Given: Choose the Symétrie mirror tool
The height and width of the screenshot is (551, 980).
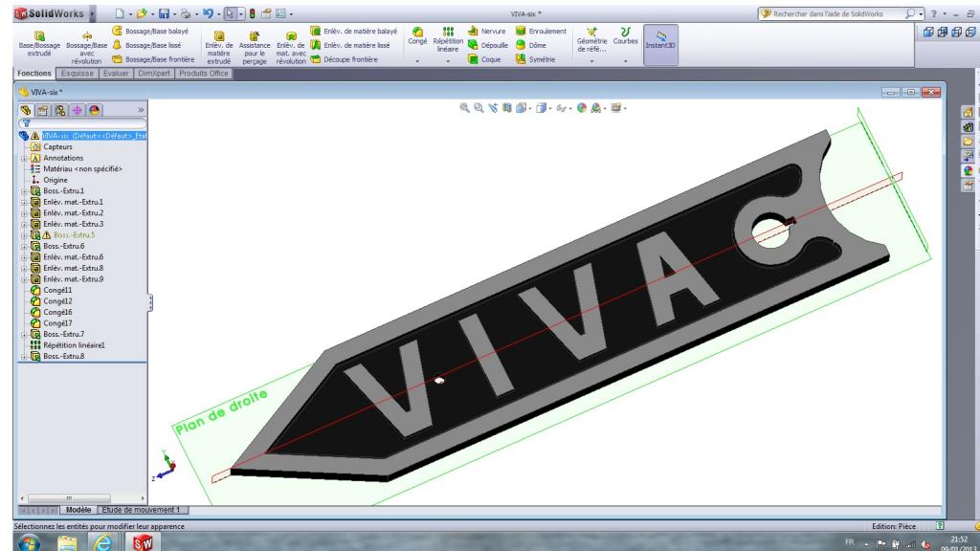Looking at the screenshot, I should (535, 59).
